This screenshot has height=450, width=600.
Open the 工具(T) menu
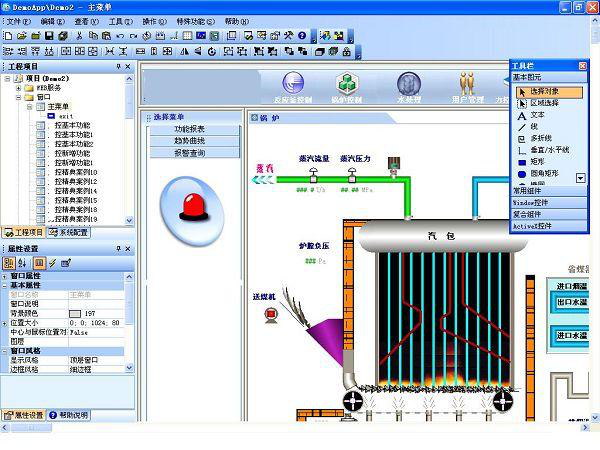click(x=119, y=20)
